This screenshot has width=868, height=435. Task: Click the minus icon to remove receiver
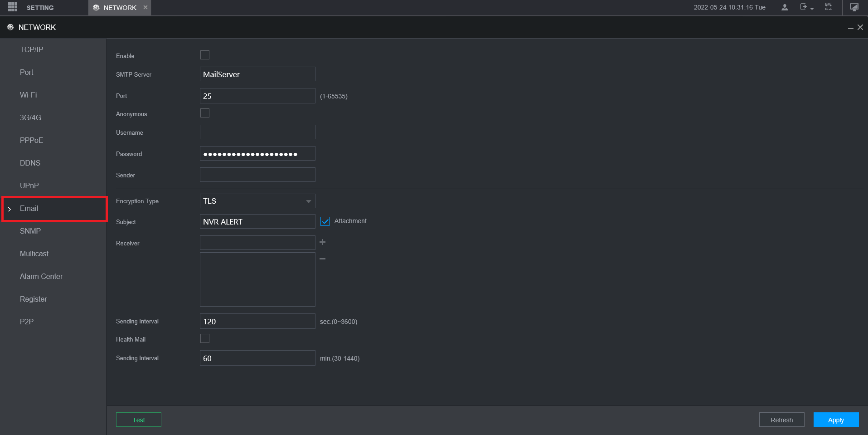point(322,259)
